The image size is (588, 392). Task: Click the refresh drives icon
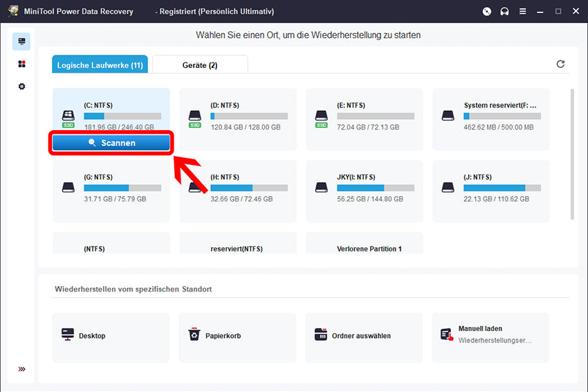click(x=560, y=64)
